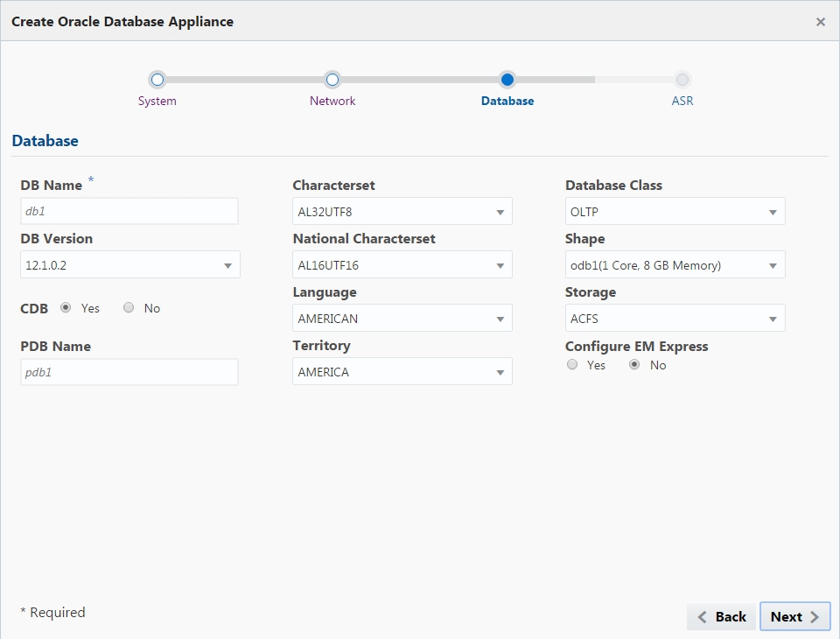Jump to the ASR wizard step circle

(x=682, y=80)
